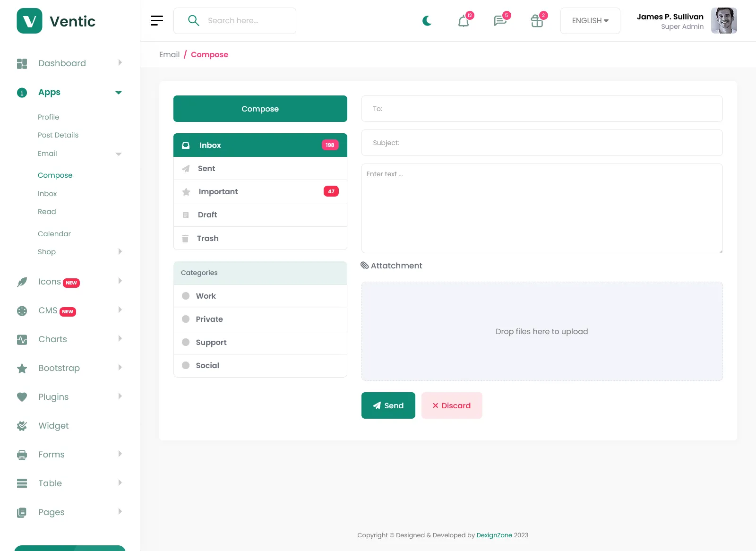Collapse the Email submenu arrow
756x551 pixels.
coord(119,154)
